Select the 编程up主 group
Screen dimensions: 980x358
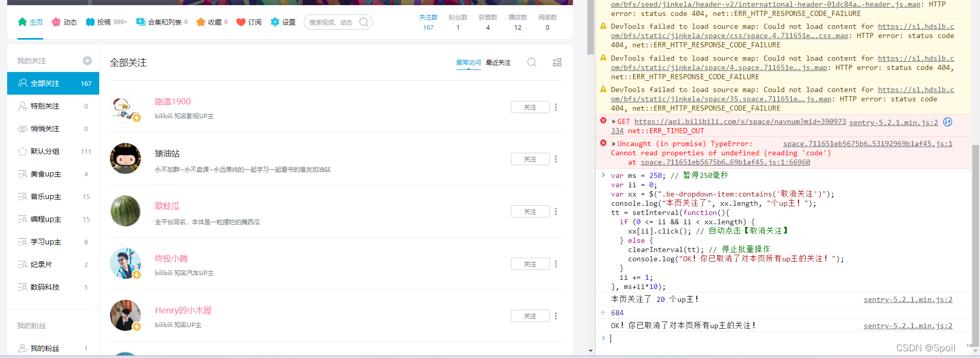53,219
